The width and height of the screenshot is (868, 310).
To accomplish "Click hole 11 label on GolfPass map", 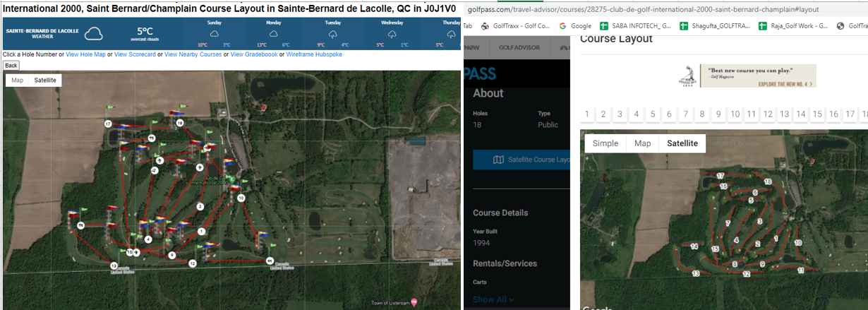I will coord(800,270).
